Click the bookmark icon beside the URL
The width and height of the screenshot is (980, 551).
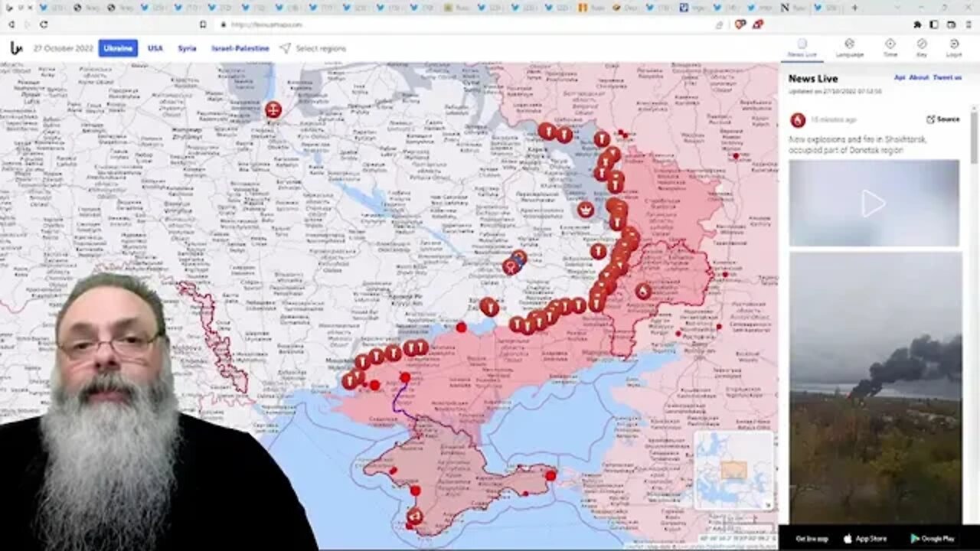pos(202,24)
